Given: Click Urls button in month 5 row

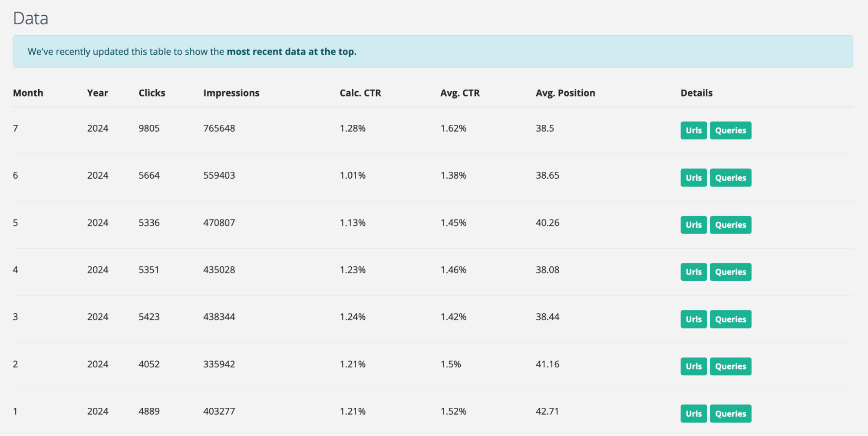Looking at the screenshot, I should click(693, 225).
